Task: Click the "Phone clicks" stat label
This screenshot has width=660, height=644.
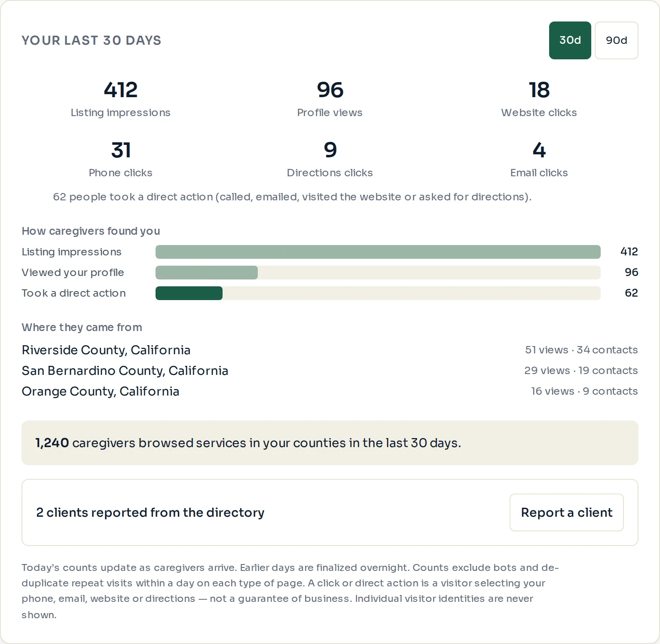Action: [x=120, y=173]
